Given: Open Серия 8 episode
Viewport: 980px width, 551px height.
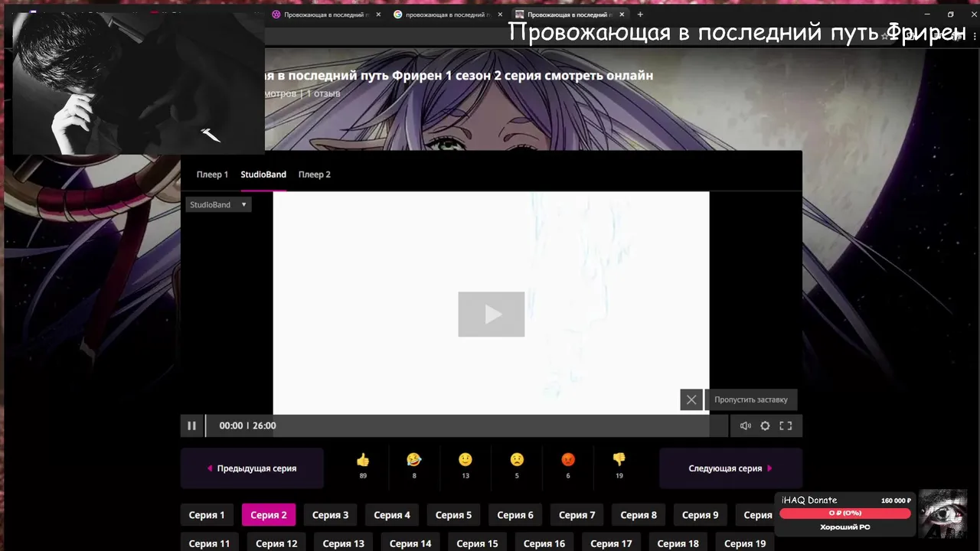Looking at the screenshot, I should coord(639,515).
